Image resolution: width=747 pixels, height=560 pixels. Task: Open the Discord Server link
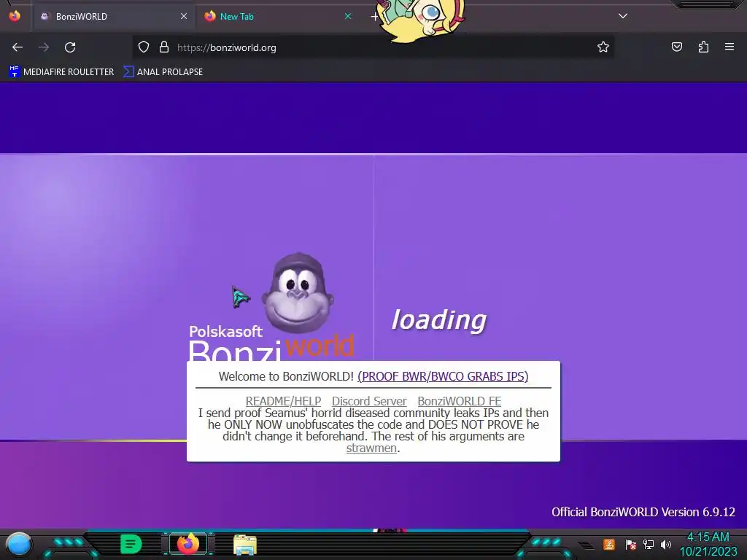point(369,401)
